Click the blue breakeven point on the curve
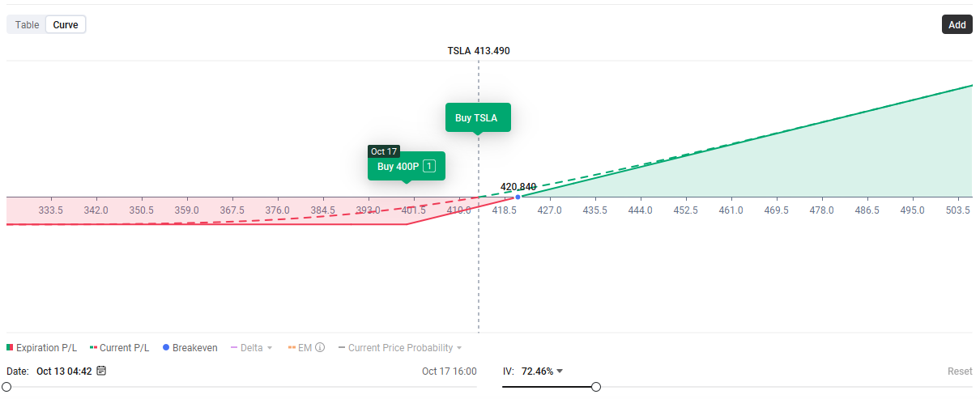980x399 pixels. [x=518, y=197]
